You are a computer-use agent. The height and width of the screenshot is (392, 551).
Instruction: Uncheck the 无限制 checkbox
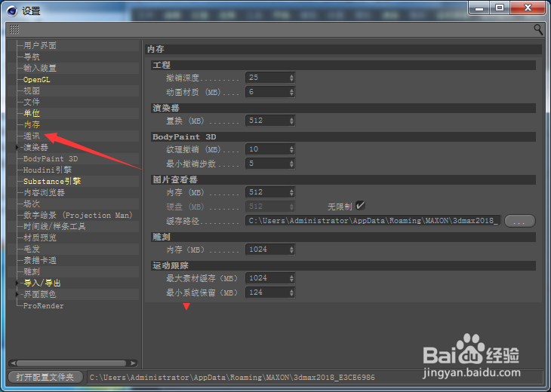click(360, 206)
